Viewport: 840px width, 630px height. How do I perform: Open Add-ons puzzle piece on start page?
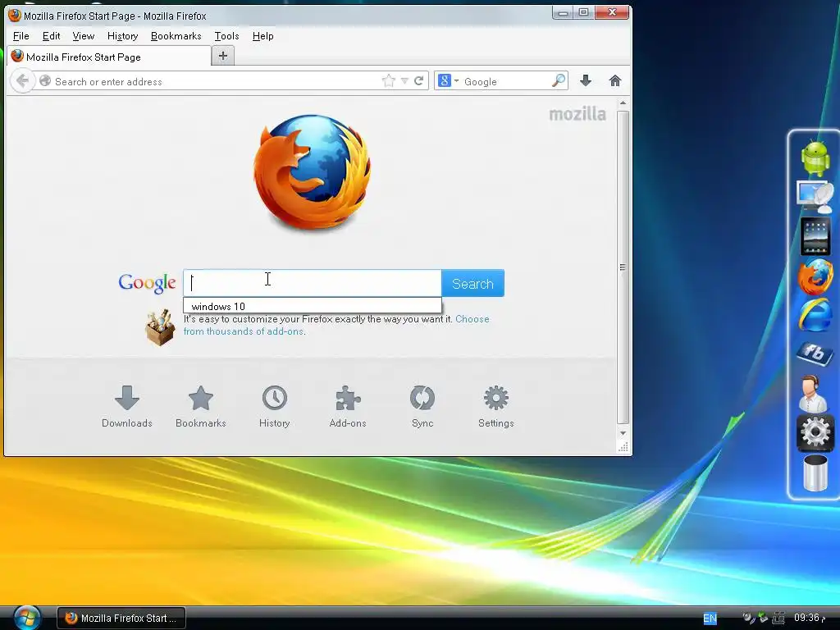click(348, 407)
